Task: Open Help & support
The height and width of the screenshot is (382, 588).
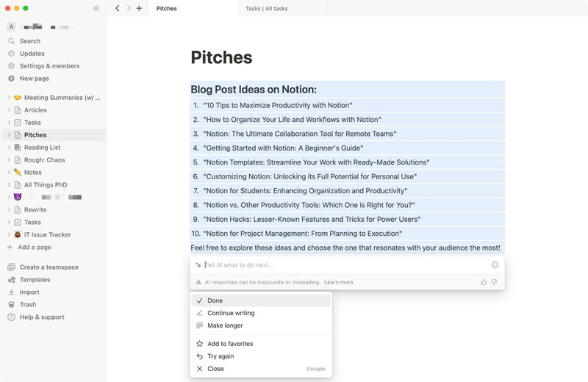Action: point(54,317)
